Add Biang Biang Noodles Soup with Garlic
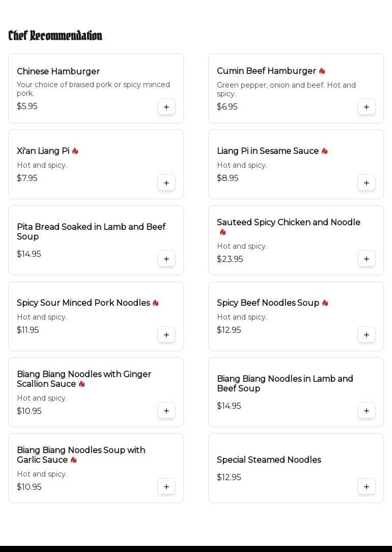This screenshot has width=392, height=552. click(166, 487)
